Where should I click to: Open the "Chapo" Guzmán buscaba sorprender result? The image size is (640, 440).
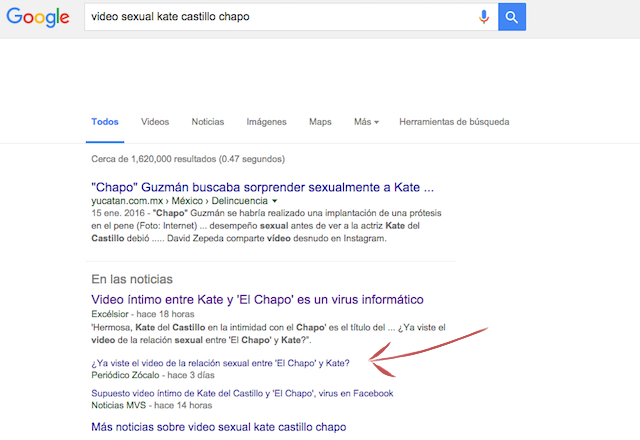pos(262,187)
